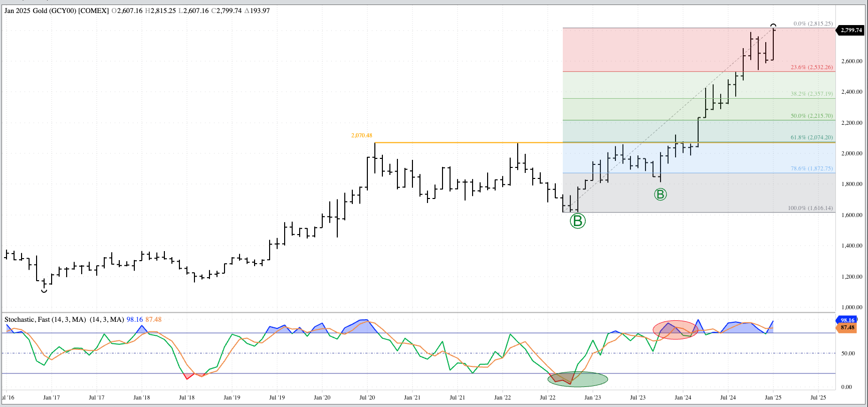This screenshot has width=868, height=407.
Task: Click the blue 98.16 stochastic value tag
Action: pos(847,320)
